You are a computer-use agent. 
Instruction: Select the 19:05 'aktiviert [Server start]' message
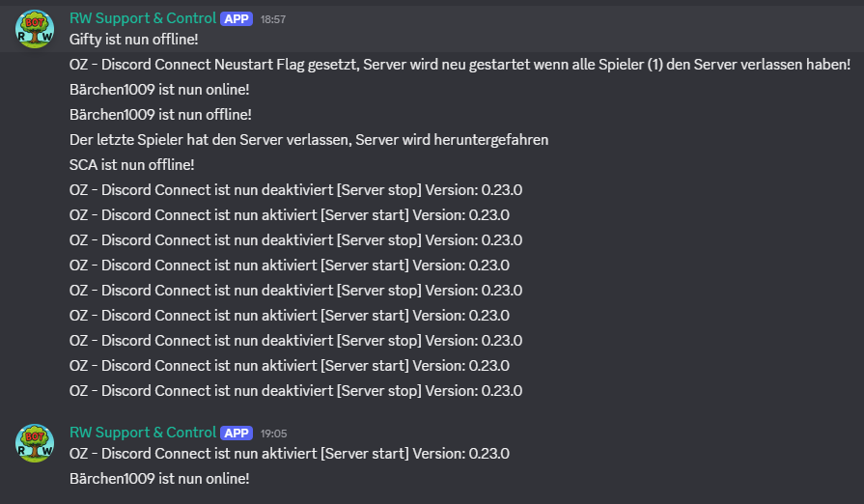[290, 454]
